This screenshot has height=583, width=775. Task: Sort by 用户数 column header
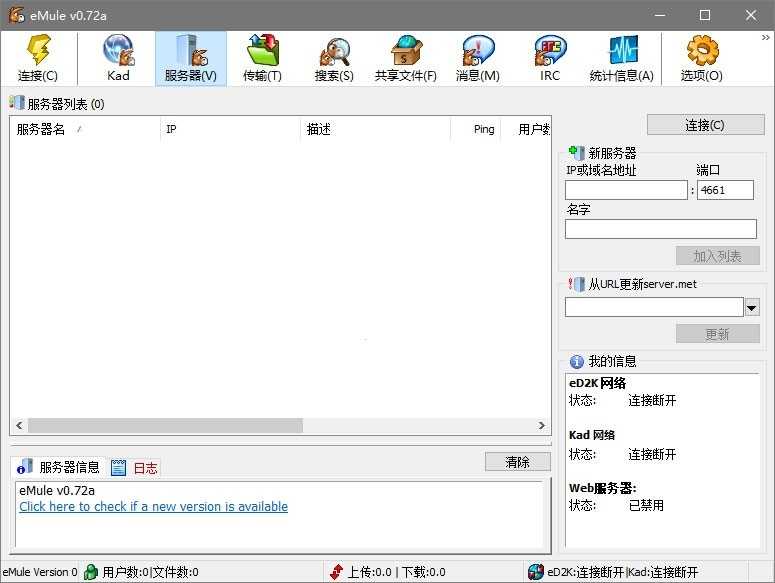coord(526,129)
